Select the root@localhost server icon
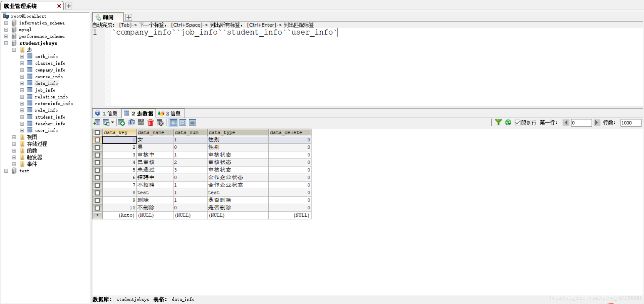 click(6, 16)
